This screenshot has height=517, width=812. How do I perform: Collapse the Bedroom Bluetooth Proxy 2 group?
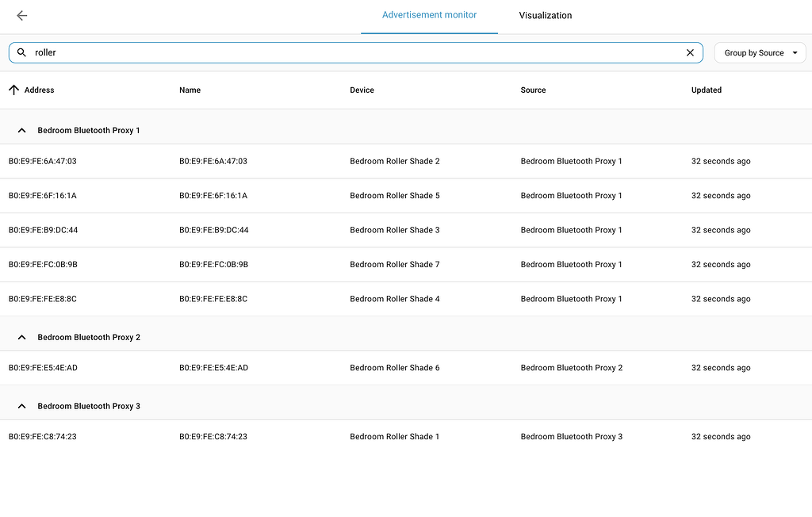[x=21, y=337]
